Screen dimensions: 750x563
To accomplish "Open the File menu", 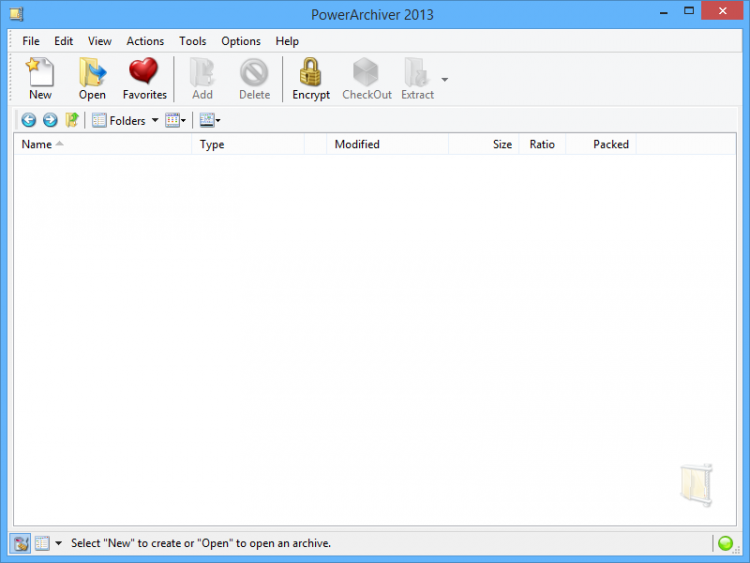I will pyautogui.click(x=31, y=41).
